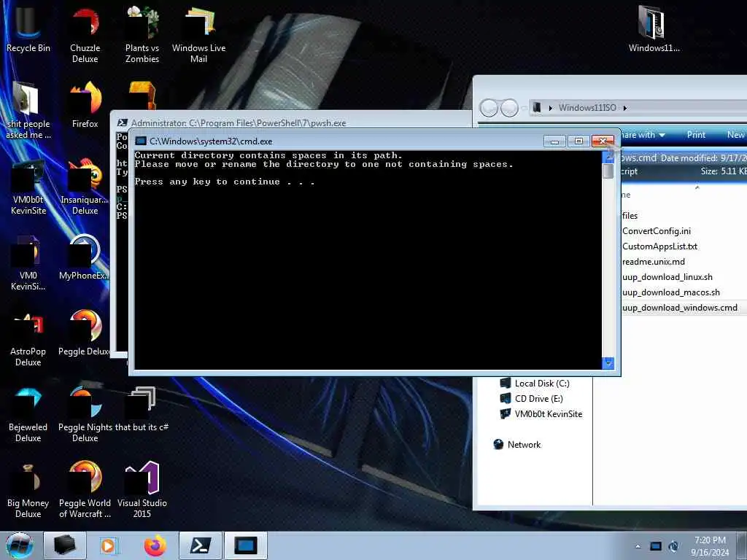Launch Visual Studio 2015 desktop shortcut
The width and height of the screenshot is (747, 560).
click(x=142, y=491)
